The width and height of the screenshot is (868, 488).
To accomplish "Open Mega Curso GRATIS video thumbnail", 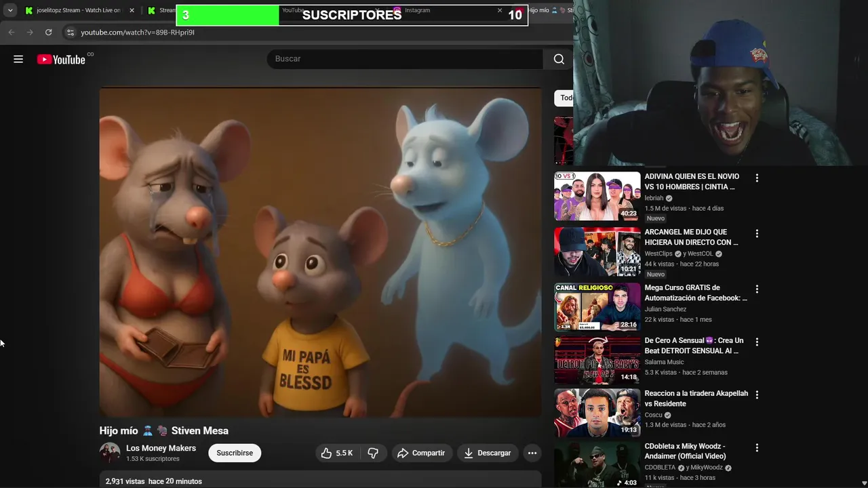I will tap(597, 307).
